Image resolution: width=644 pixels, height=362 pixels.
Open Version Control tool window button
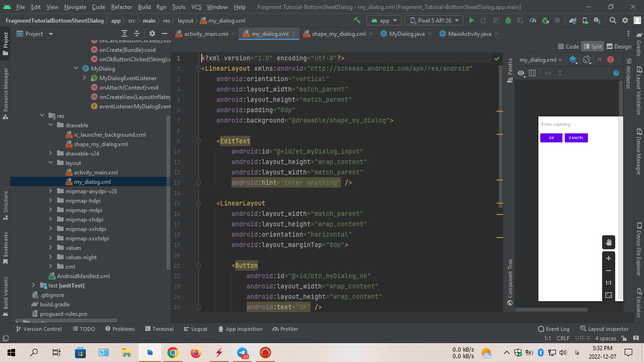point(39,329)
